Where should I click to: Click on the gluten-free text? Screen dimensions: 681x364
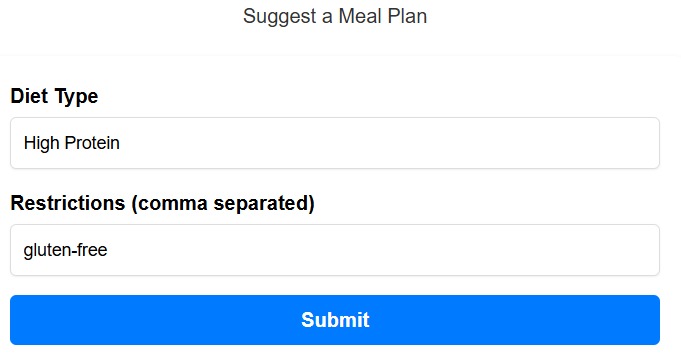(x=65, y=250)
